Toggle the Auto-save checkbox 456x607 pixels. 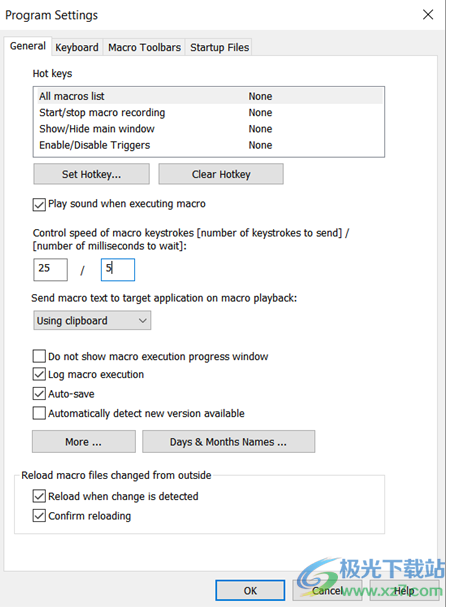tap(39, 394)
